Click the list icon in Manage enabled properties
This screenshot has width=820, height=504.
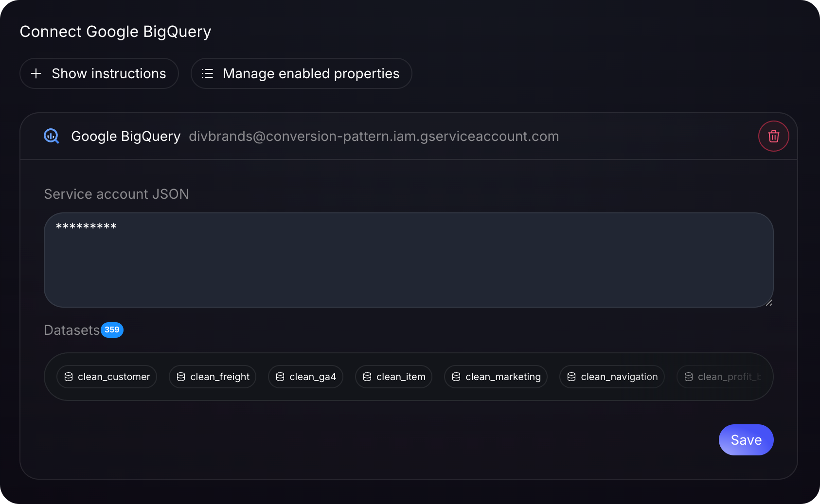(208, 73)
